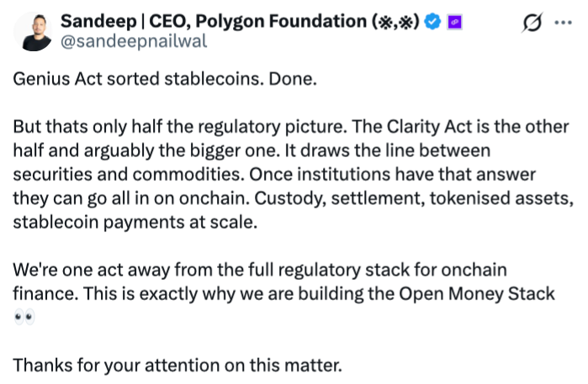The height and width of the screenshot is (384, 588).
Task: Click the phrase "full regulatory stack for onchain"
Action: (x=356, y=271)
